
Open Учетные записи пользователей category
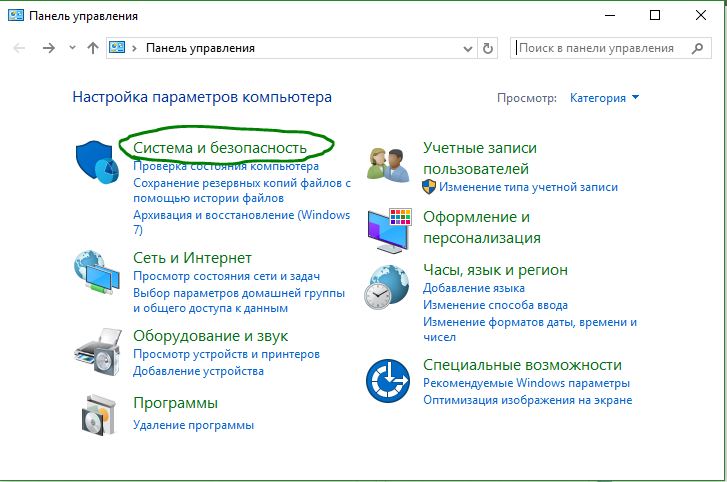(x=480, y=158)
